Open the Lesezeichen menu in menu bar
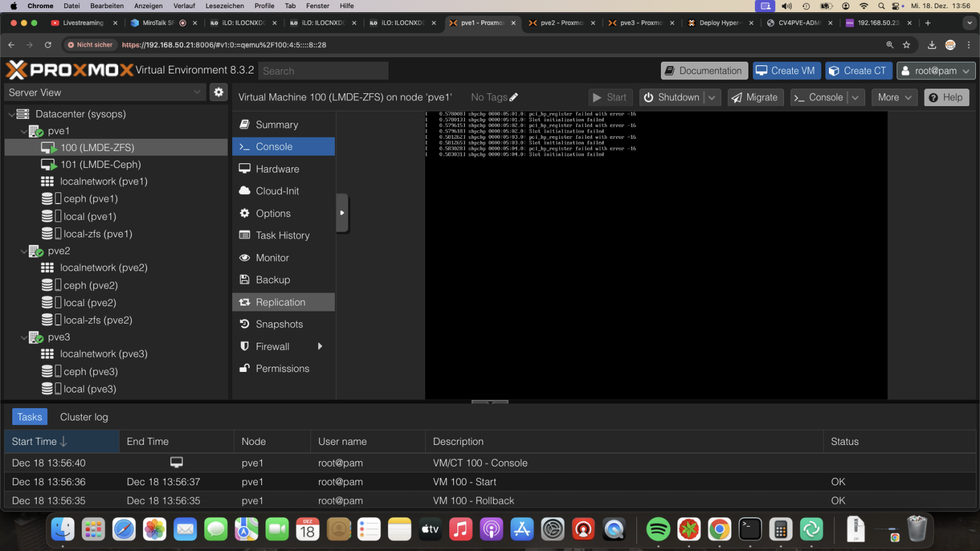Image resolution: width=980 pixels, height=551 pixels. point(225,6)
